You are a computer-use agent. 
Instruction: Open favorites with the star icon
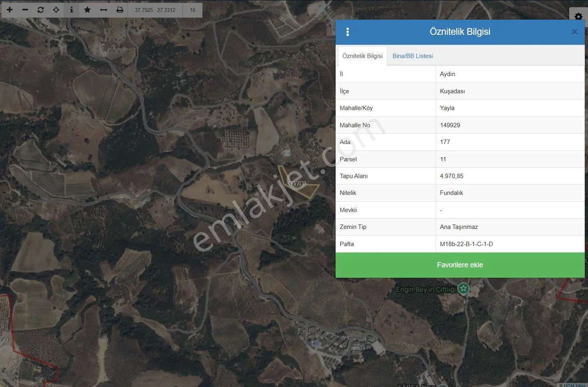coord(88,10)
